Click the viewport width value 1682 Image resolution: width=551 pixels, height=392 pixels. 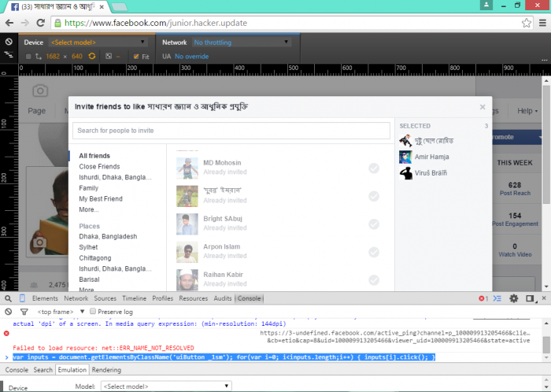pyautogui.click(x=53, y=56)
